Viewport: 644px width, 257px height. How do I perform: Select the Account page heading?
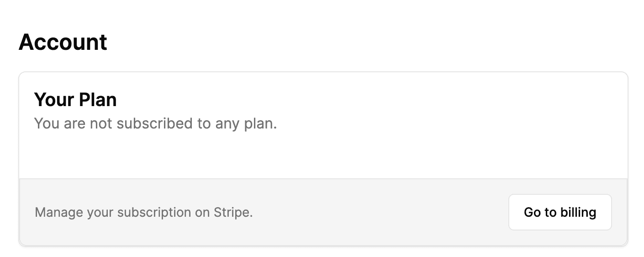63,43
